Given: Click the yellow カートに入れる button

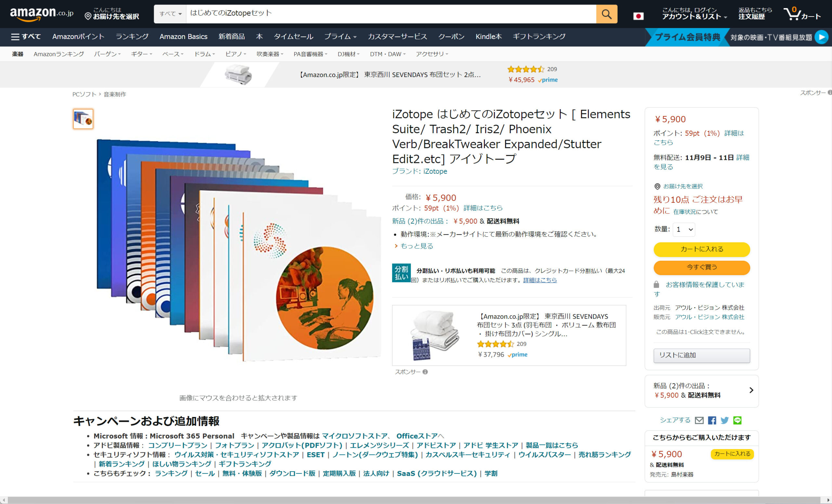Looking at the screenshot, I should [701, 249].
